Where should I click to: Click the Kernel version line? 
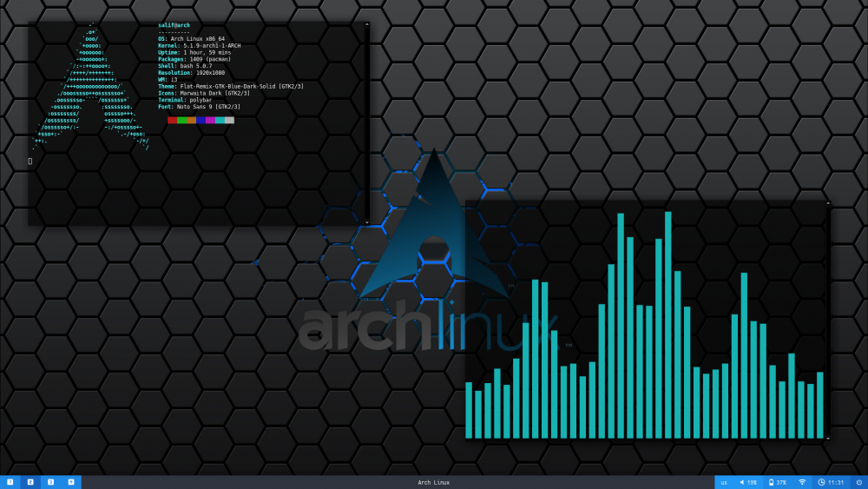tap(200, 45)
